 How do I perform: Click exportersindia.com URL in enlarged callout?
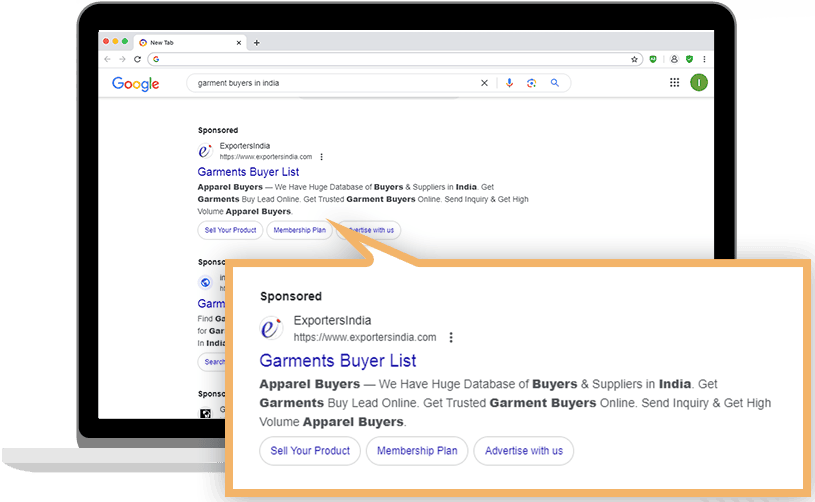(365, 337)
